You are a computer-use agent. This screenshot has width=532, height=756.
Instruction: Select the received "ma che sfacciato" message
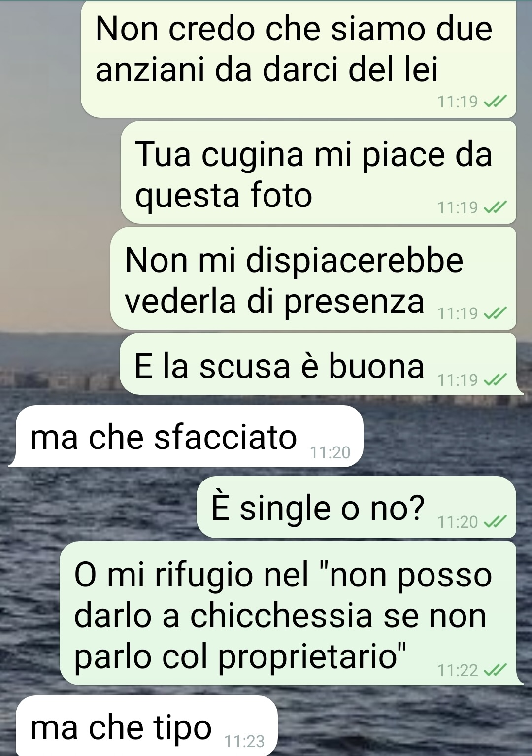190,436
